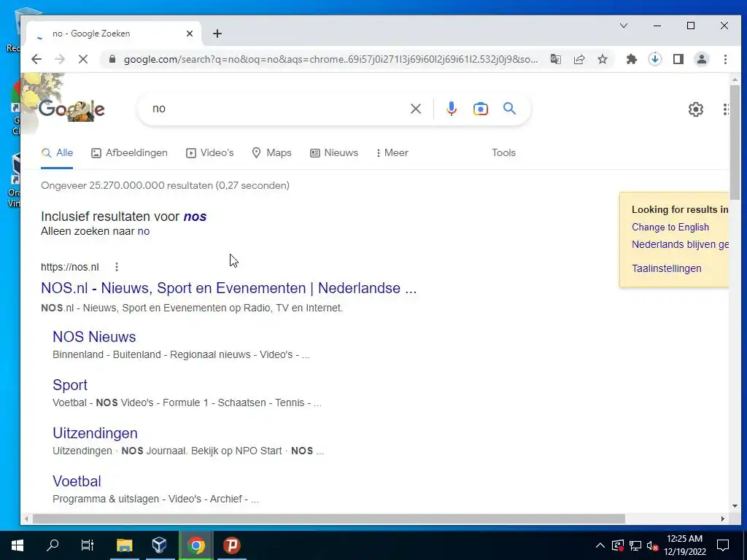747x560 pixels.
Task: Open Taalinstellingen link
Action: point(667,268)
